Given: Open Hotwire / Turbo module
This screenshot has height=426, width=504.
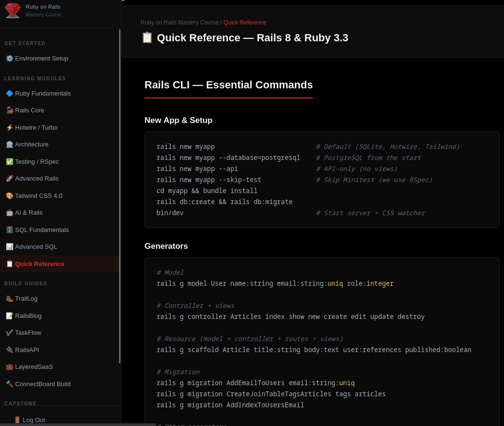Looking at the screenshot, I should pyautogui.click(x=60, y=128).
